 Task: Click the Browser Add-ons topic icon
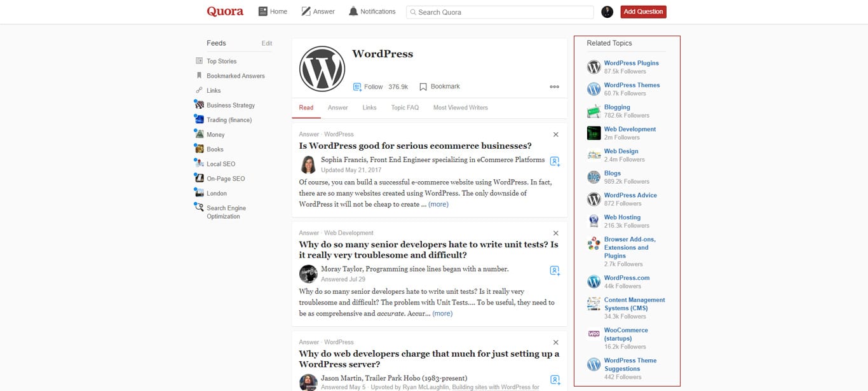pos(593,244)
